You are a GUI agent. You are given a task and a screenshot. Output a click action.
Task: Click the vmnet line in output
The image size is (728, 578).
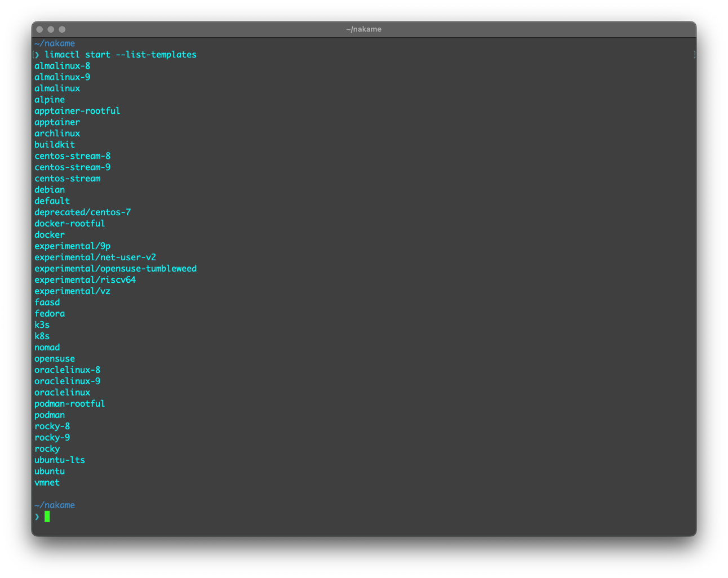(47, 483)
